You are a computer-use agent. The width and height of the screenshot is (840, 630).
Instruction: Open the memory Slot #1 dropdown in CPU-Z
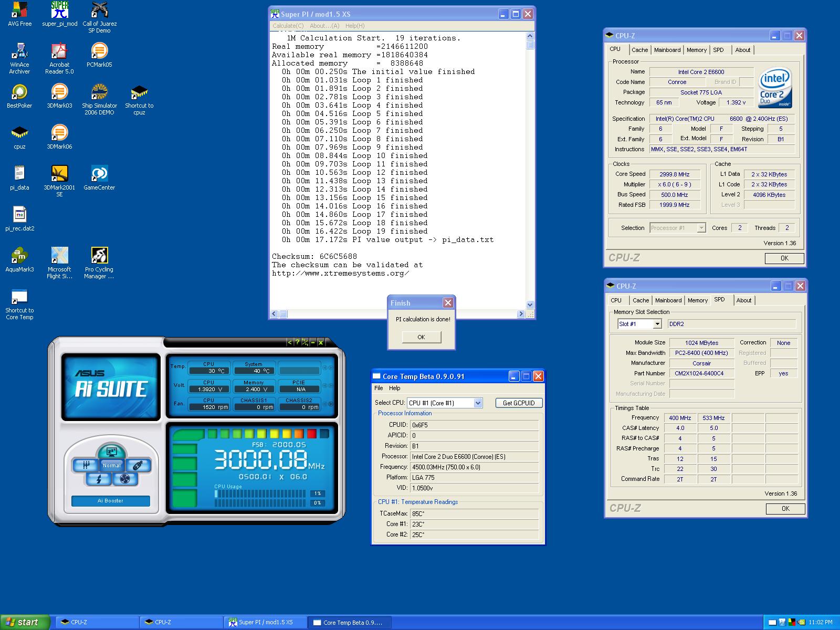[657, 324]
